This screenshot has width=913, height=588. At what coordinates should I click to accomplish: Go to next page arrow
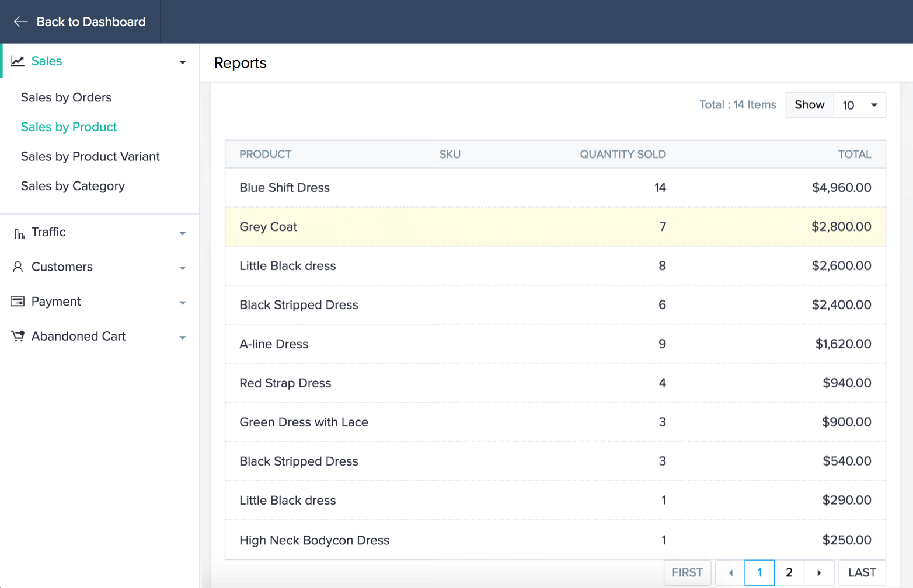pos(818,573)
